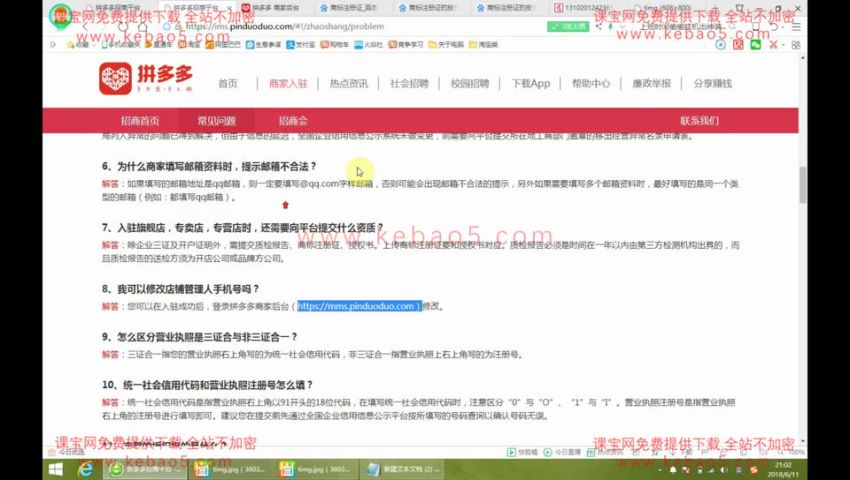Click the 360 browser taskbar button
Viewport: 850px width, 480px height.
coord(143,469)
